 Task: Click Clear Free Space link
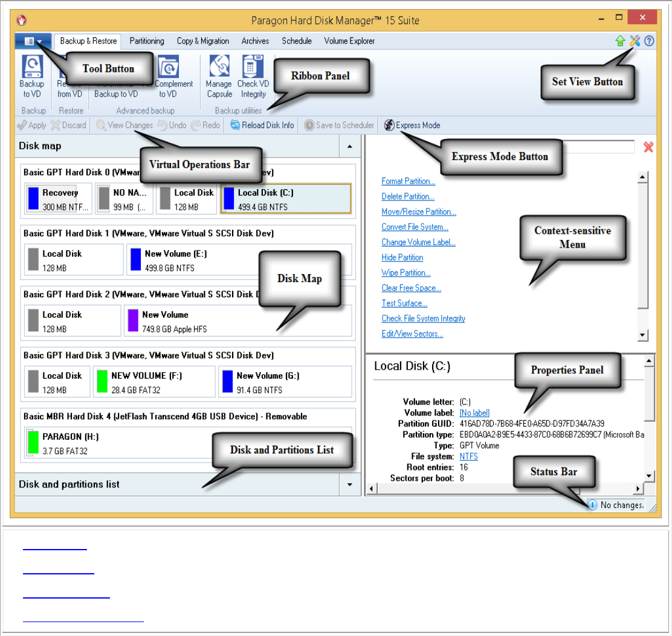[411, 288]
